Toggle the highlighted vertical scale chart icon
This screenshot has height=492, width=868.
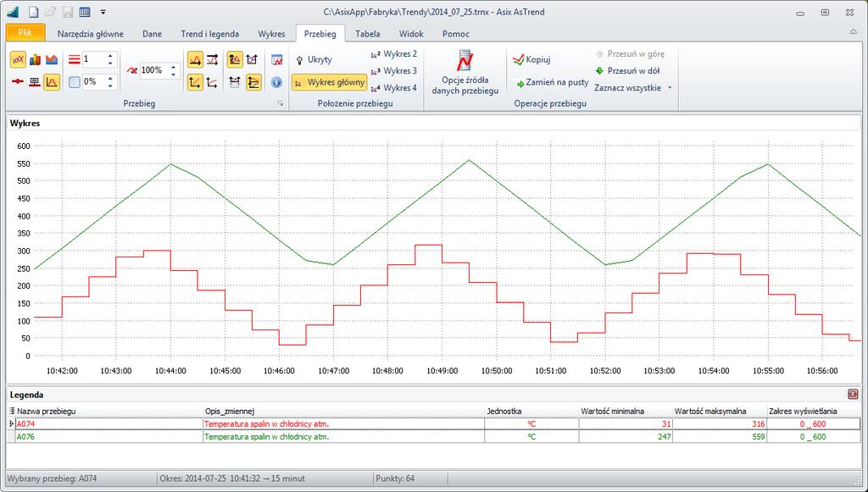[x=235, y=59]
